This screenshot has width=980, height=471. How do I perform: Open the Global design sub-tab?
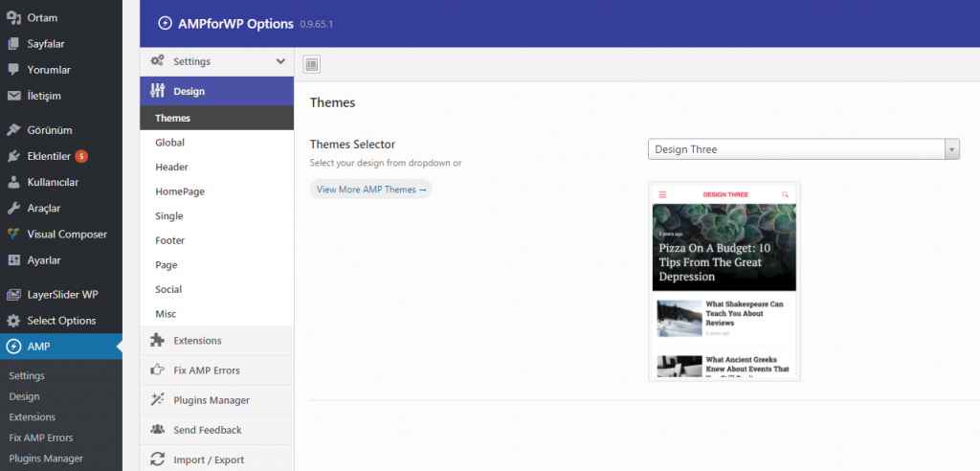tap(217, 142)
